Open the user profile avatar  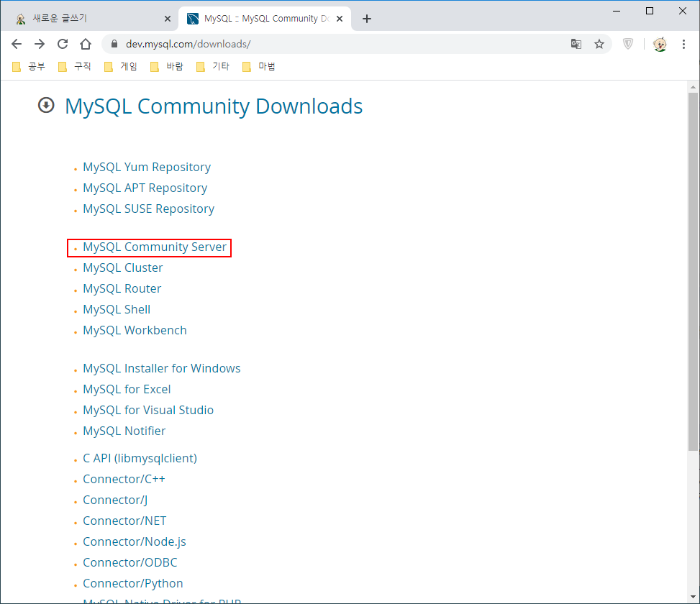pos(660,44)
